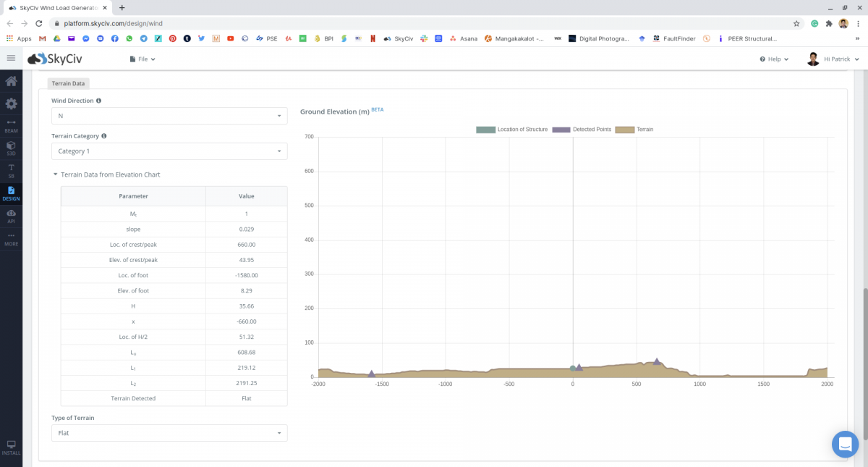Open the home icon in sidebar
This screenshot has height=467, width=868.
pos(11,81)
